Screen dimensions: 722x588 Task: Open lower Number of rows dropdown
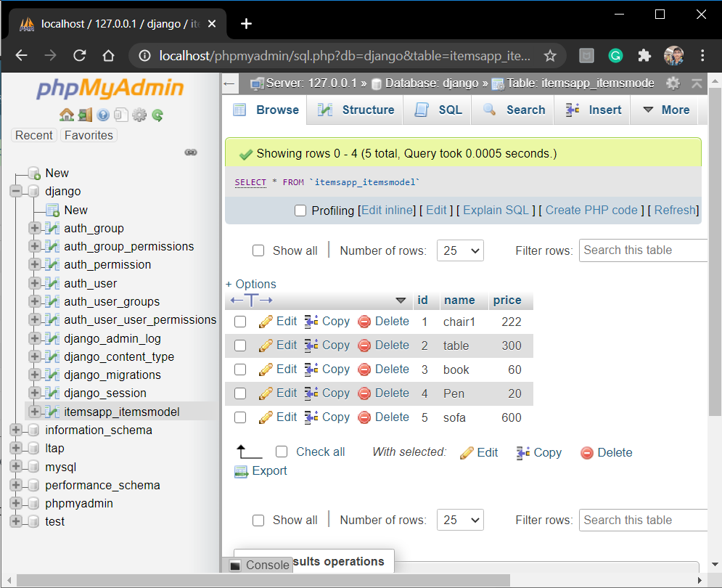(x=460, y=520)
